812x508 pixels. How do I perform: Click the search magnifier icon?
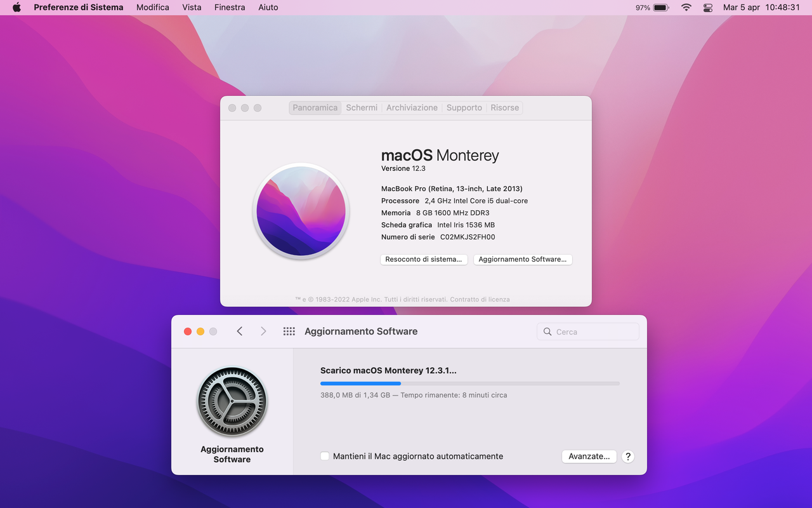click(547, 332)
